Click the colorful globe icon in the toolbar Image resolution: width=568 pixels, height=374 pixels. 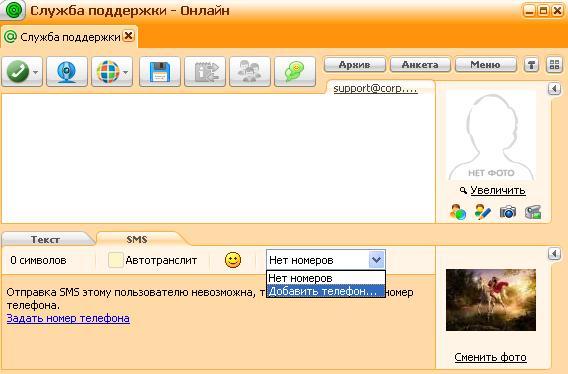tap(108, 71)
